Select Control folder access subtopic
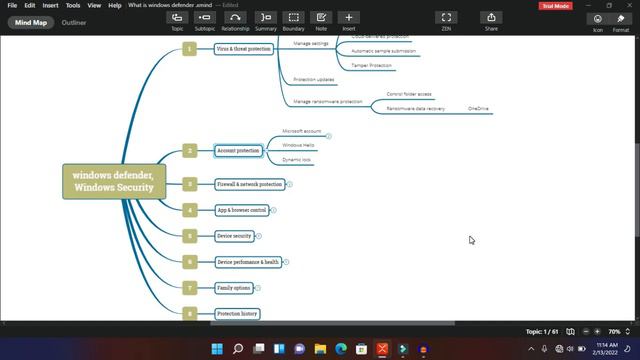This screenshot has width=640, height=360. (409, 94)
